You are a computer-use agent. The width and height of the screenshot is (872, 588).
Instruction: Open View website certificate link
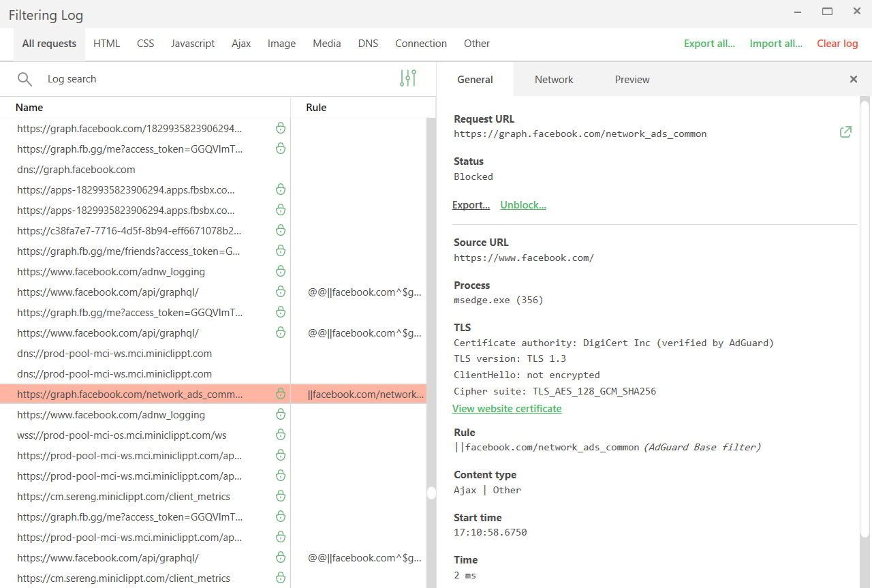[x=507, y=409]
